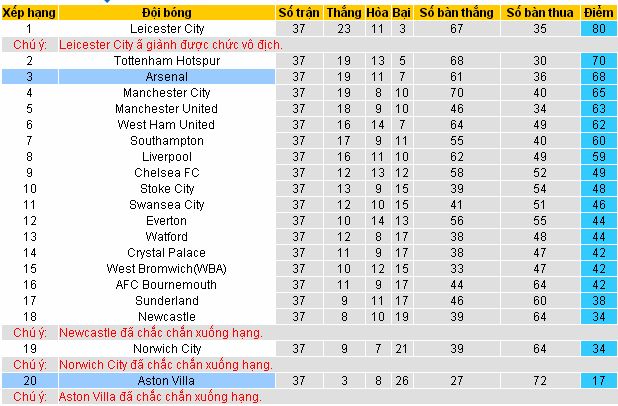The image size is (618, 406).
Task: Click the blue 80 points cell
Action: pyautogui.click(x=600, y=29)
